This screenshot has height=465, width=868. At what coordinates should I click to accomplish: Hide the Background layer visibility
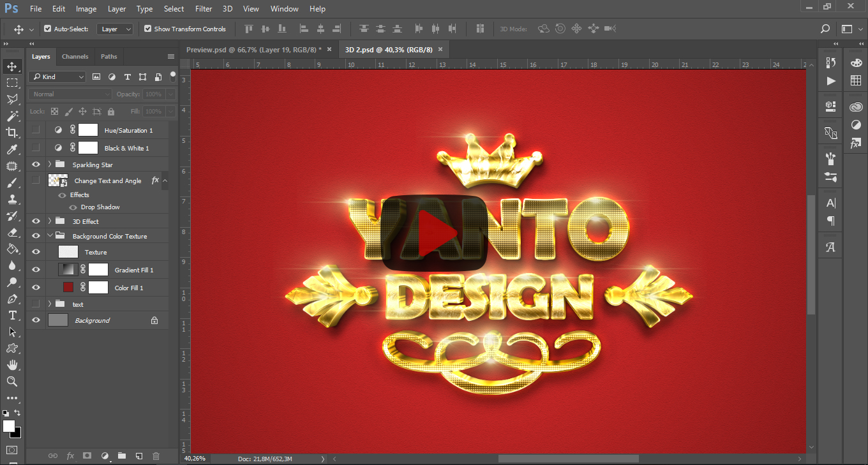coord(36,320)
